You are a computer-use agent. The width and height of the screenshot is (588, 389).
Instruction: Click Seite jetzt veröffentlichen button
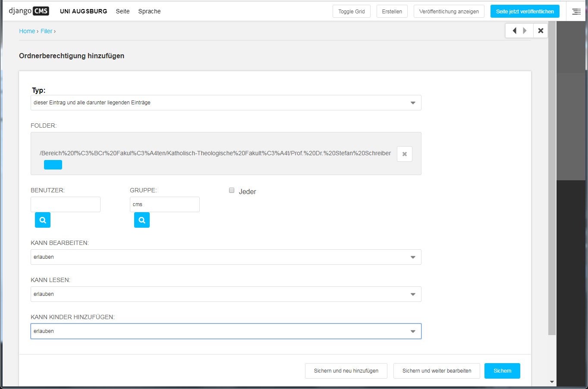pyautogui.click(x=525, y=12)
